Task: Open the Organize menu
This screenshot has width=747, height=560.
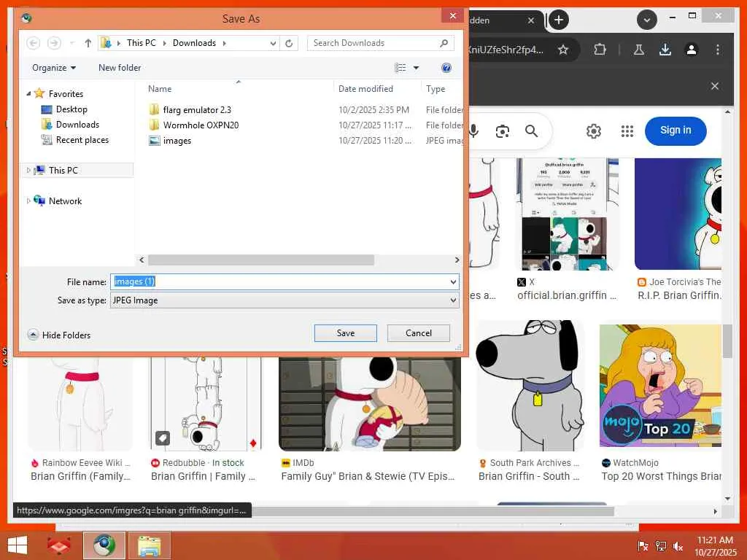Action: pos(54,68)
